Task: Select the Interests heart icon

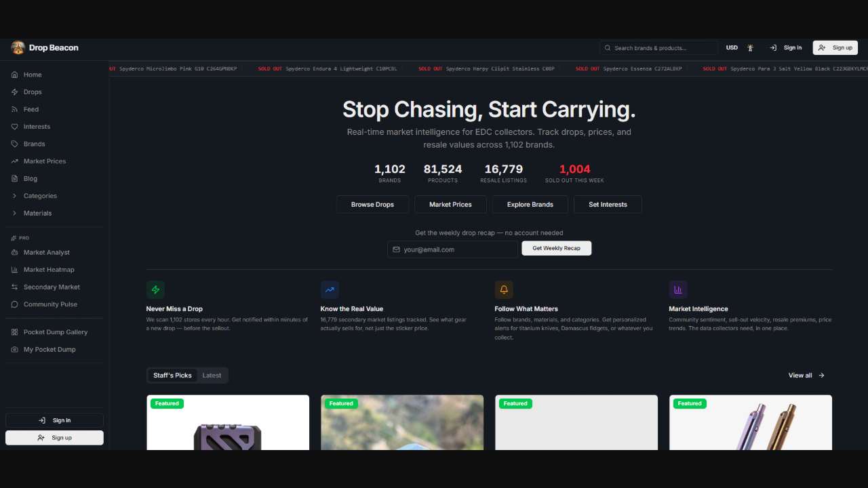Action: tap(15, 127)
